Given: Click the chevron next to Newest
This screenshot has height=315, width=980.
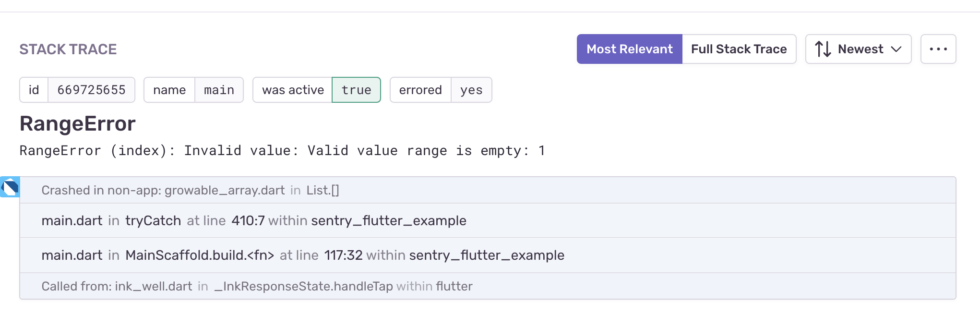Looking at the screenshot, I should (x=896, y=49).
